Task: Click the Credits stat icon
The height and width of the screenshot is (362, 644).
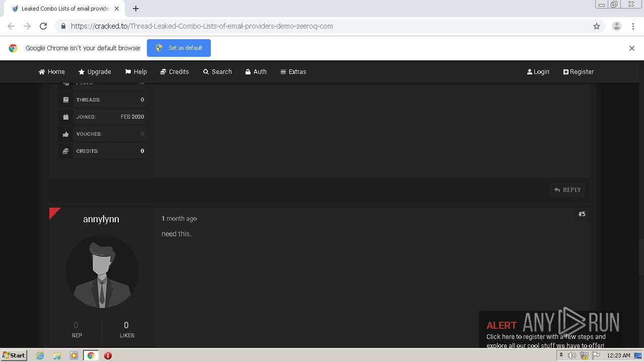Action: [66, 151]
